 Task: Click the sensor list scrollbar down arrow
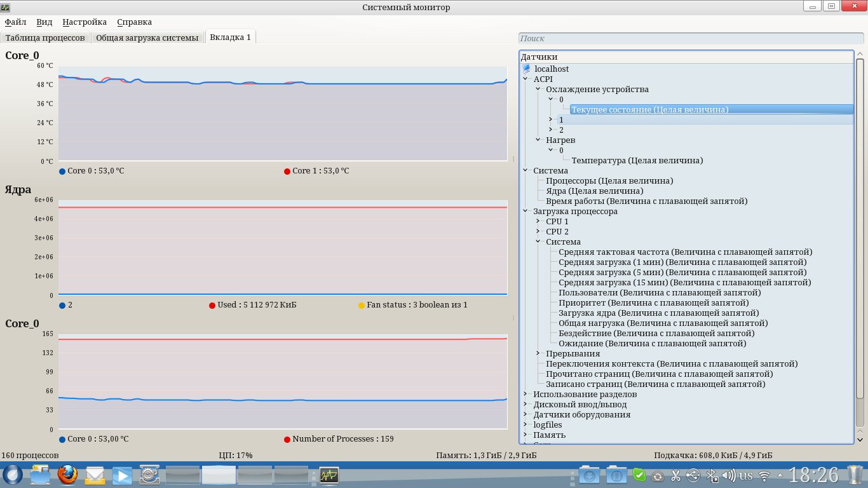860,439
